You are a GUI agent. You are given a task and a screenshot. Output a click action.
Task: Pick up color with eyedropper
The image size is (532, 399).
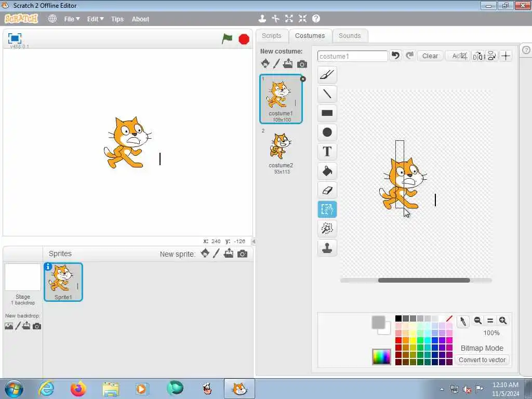point(463,321)
